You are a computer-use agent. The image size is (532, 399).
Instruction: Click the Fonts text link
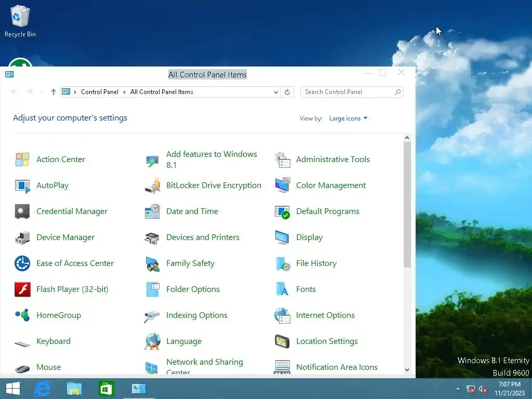(306, 289)
